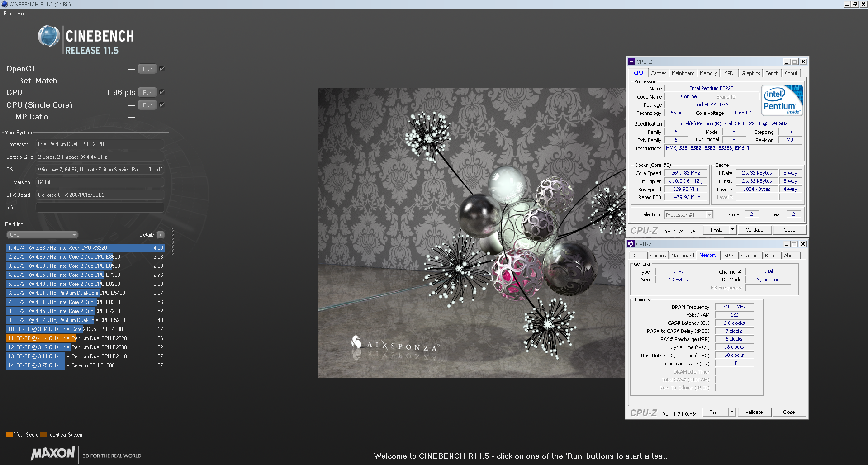Viewport: 868px width, 465px height.
Task: Restore the Cinebench main window
Action: pos(854,4)
